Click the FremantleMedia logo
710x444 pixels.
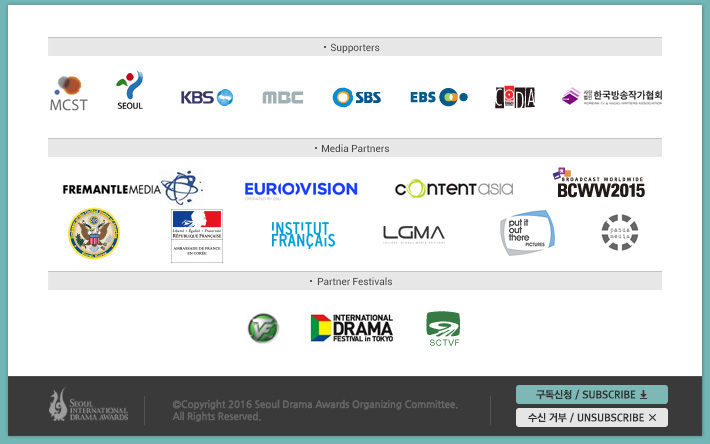click(x=132, y=188)
